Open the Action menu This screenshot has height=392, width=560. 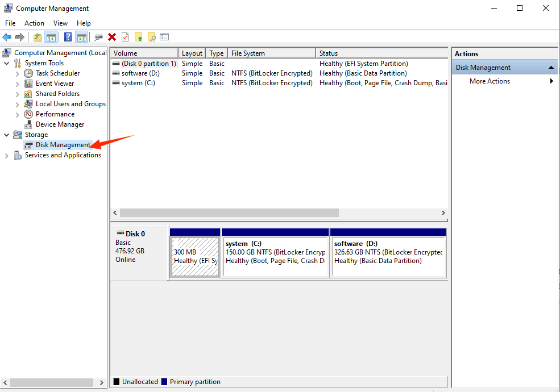tap(34, 23)
